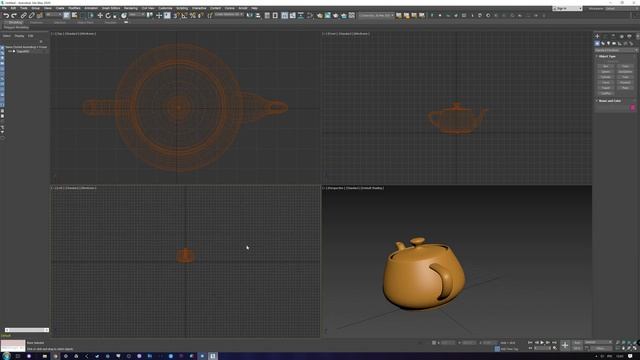This screenshot has width=640, height=360.
Task: Open the Rendered Frame Window icon
Action: pyautogui.click(x=327, y=16)
